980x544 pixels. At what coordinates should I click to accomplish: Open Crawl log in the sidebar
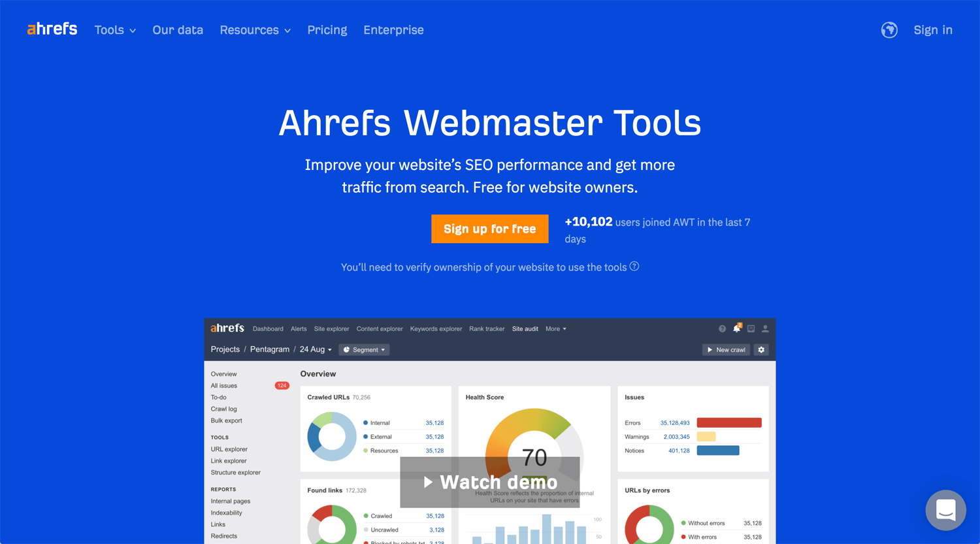pyautogui.click(x=223, y=409)
